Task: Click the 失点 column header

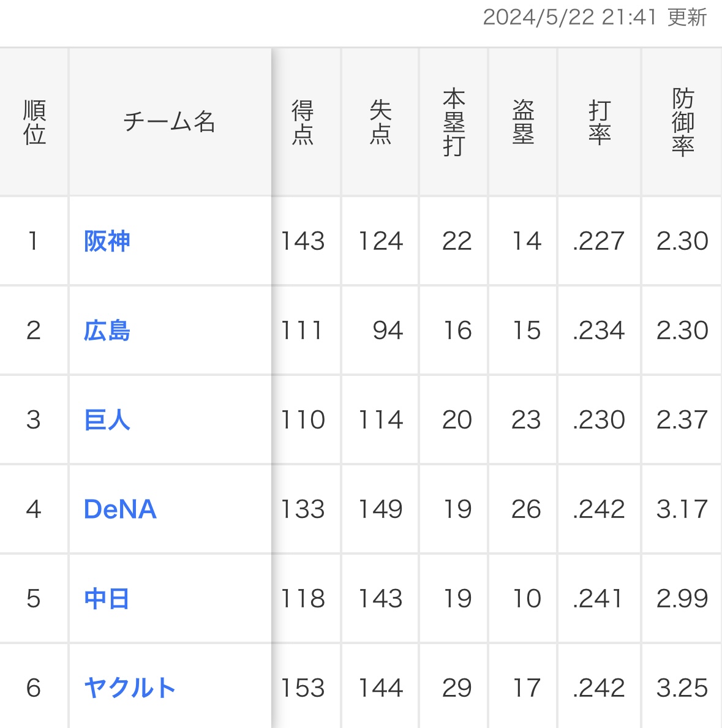Action: (x=380, y=122)
